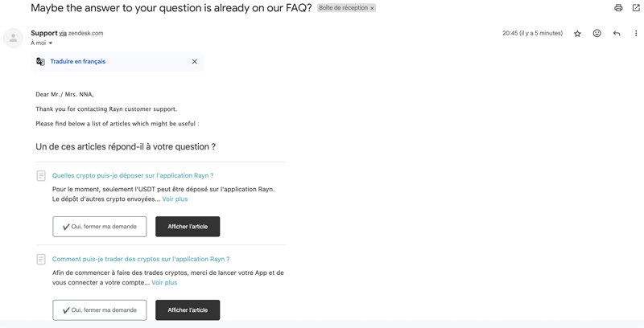The image size is (644, 328).
Task: Expand recipient details next to À moi
Action: click(51, 43)
